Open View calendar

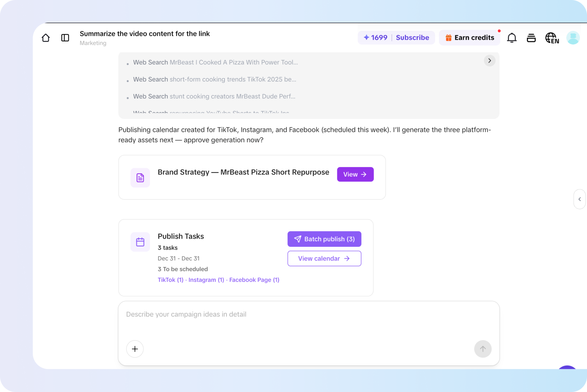[x=324, y=258]
